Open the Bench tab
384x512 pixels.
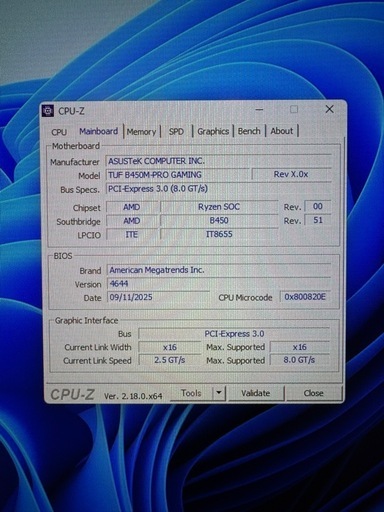coord(249,131)
